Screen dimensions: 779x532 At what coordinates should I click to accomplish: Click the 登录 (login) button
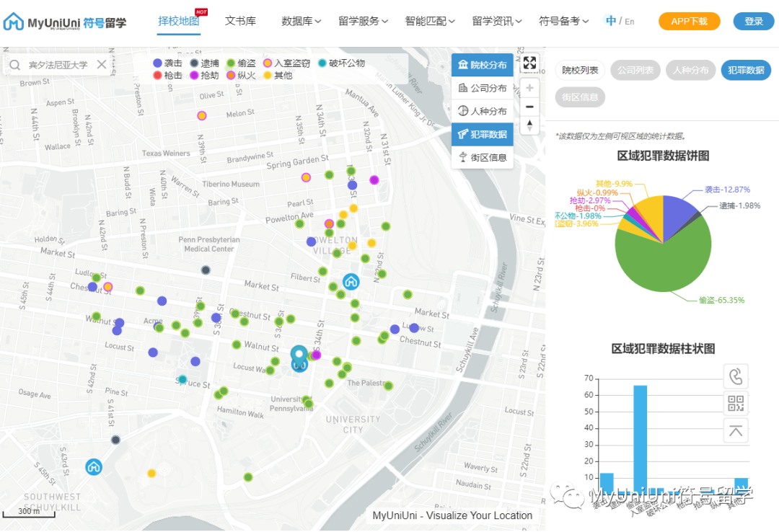(x=753, y=21)
